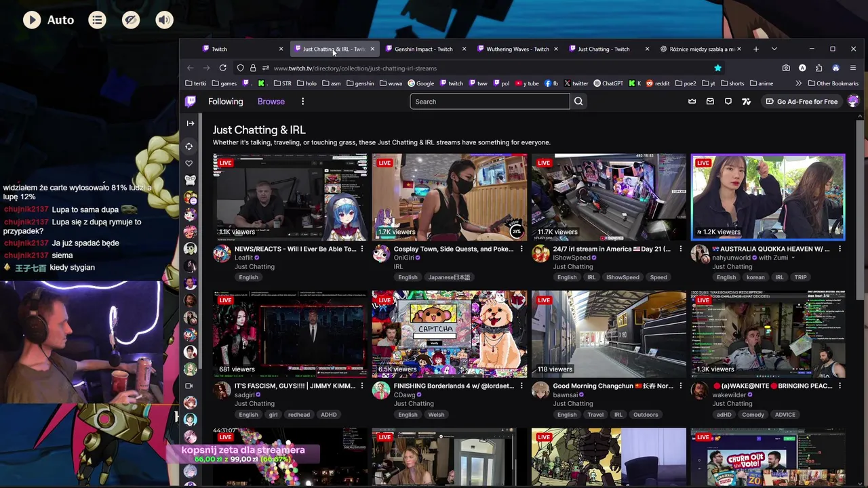This screenshot has width=868, height=488.
Task: Show more bookmarks with the double chevron
Action: tap(798, 83)
